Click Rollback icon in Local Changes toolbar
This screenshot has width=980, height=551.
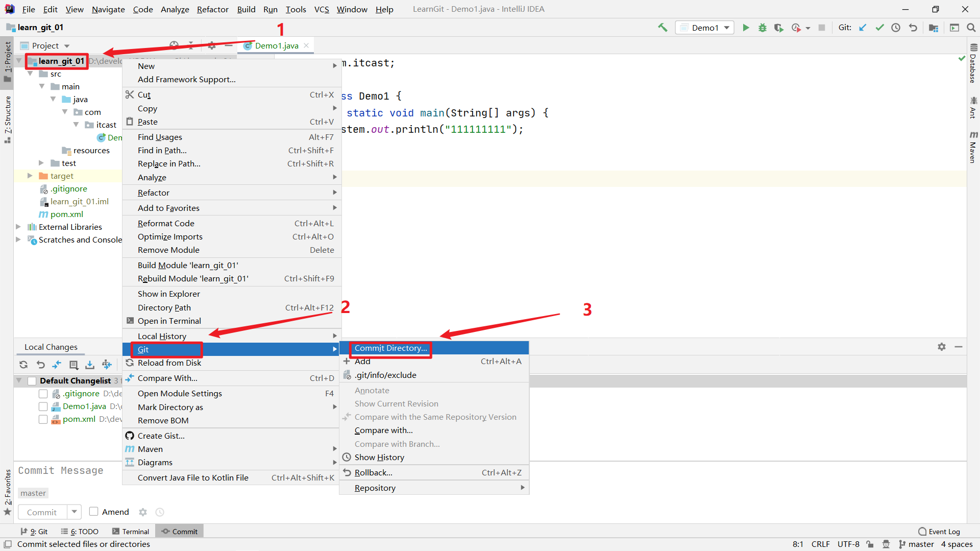point(41,365)
